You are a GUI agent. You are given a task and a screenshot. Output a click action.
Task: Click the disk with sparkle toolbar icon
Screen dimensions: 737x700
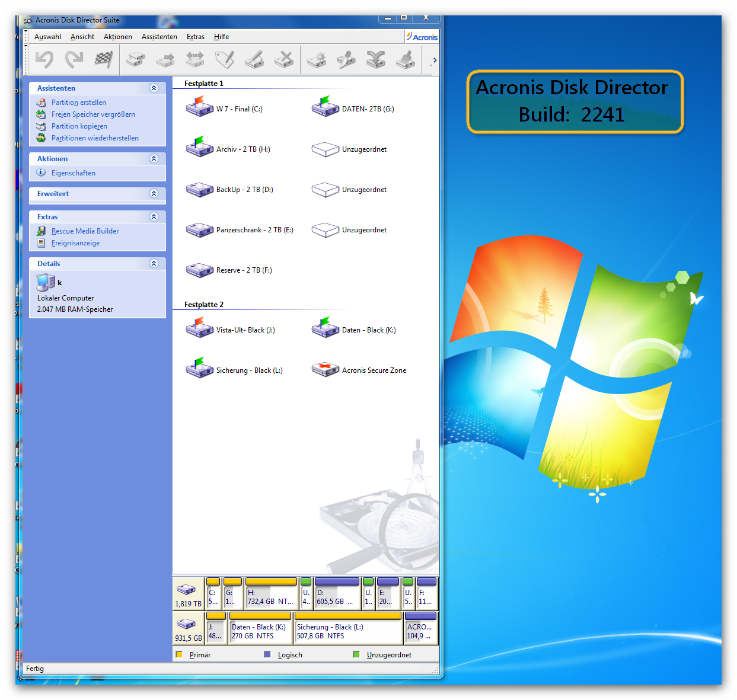coord(317,59)
